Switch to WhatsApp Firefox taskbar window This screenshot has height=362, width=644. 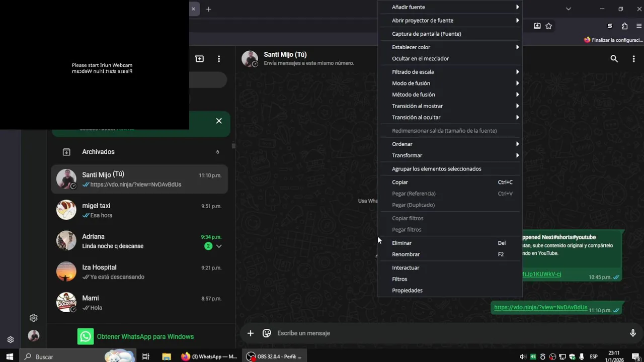pyautogui.click(x=209, y=356)
